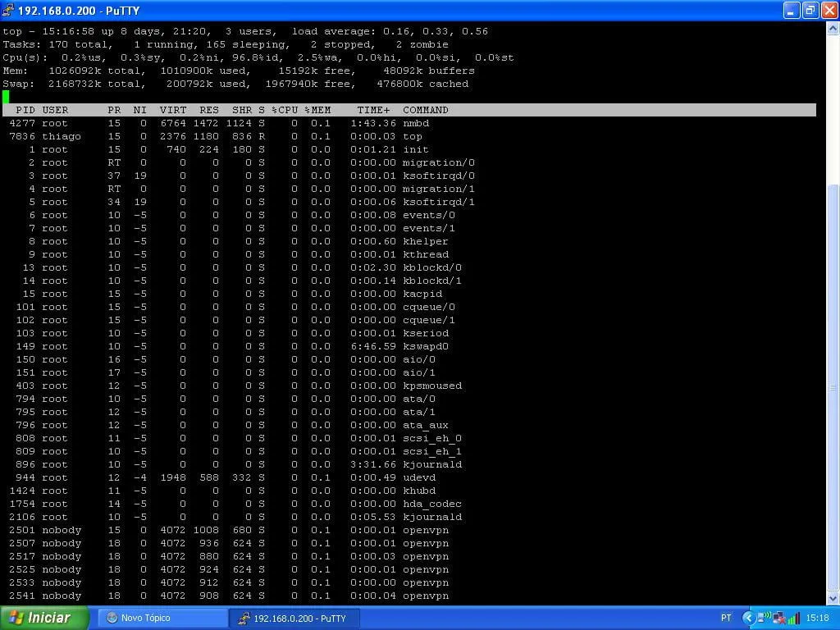This screenshot has width=840, height=630.
Task: Click the PID column header
Action: 25,110
